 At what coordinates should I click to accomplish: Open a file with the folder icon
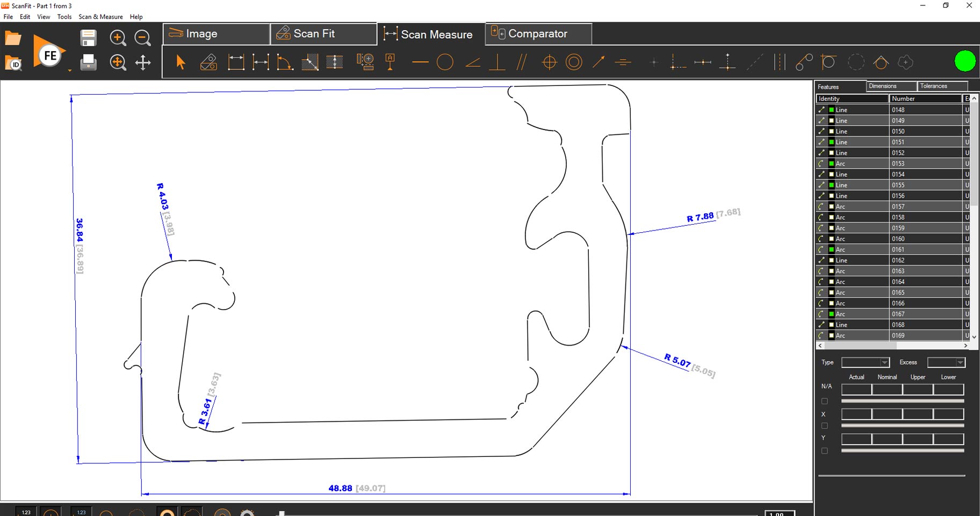point(13,38)
